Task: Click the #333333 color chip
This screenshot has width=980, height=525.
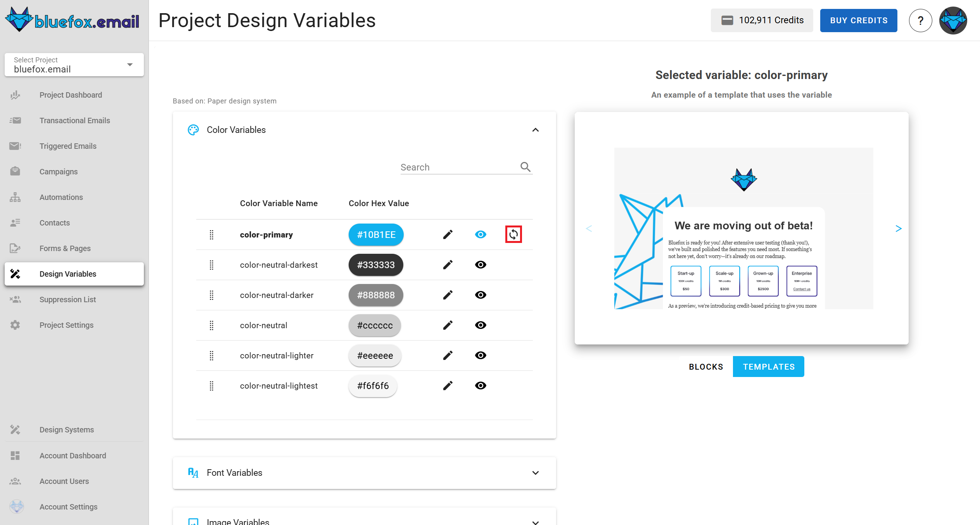Action: (376, 265)
